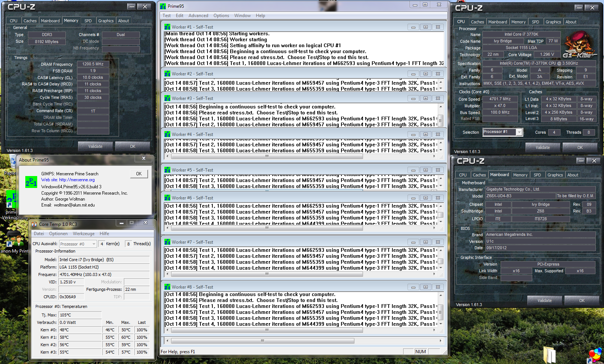The image size is (604, 364).
Task: Open the Optionen menu in Core Temp
Action: tap(58, 234)
